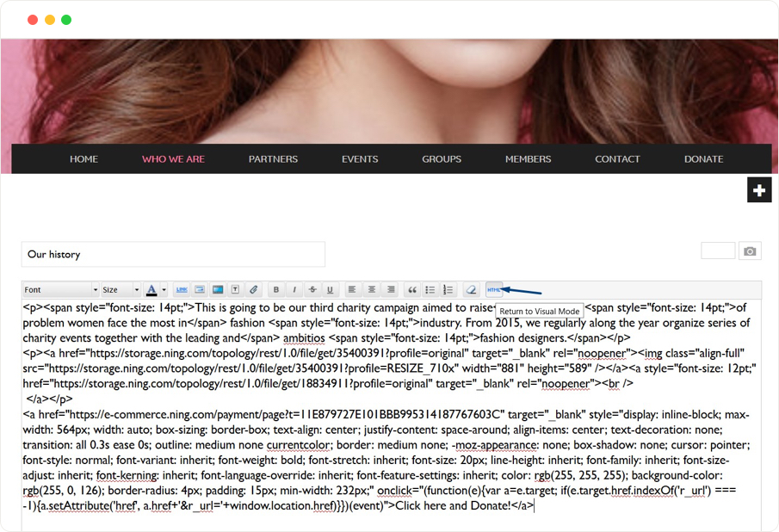Go to the DONATE page

point(703,159)
